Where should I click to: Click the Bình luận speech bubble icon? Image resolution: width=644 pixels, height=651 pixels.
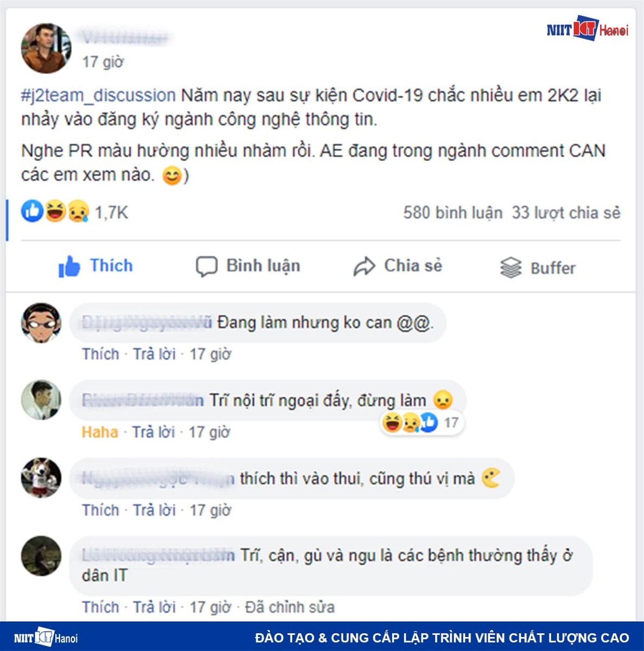coord(206,266)
